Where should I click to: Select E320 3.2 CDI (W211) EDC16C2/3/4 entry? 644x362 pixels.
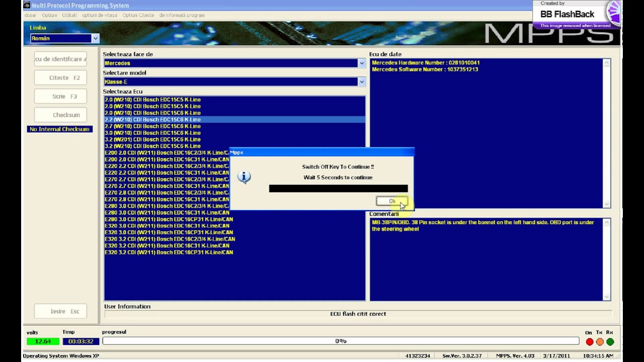(234, 239)
